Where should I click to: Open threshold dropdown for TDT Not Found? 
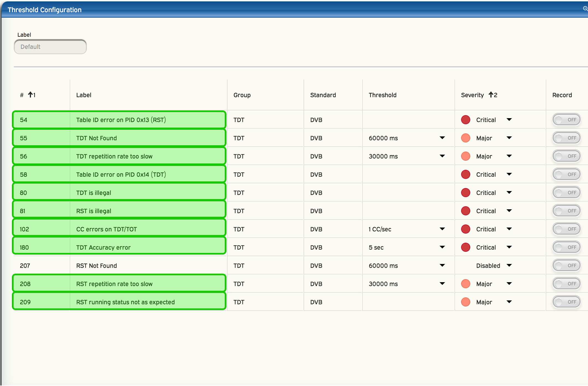[x=442, y=138]
